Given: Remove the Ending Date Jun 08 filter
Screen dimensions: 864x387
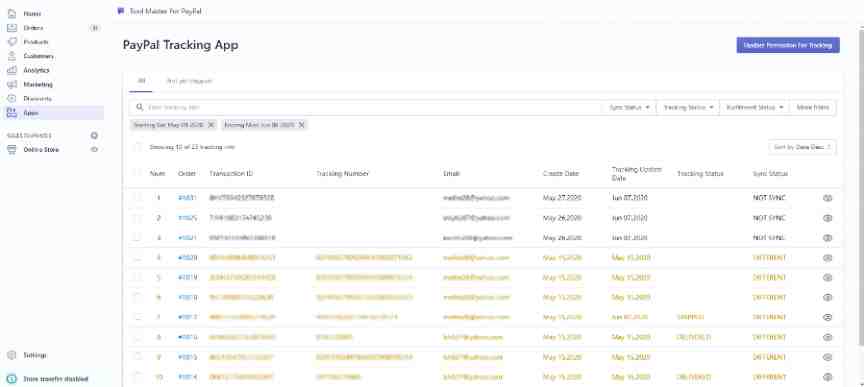Looking at the screenshot, I should pos(301,125).
